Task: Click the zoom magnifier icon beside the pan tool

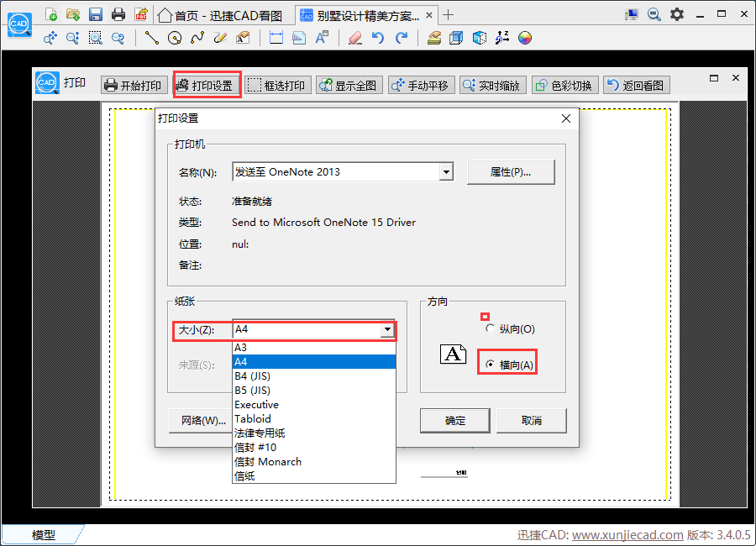Action: tap(73, 38)
